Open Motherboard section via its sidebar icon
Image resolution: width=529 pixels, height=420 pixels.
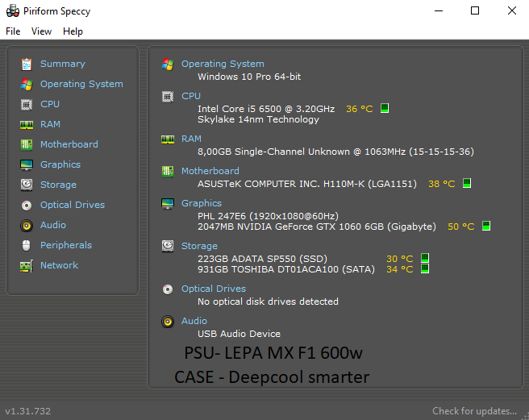[x=27, y=144]
